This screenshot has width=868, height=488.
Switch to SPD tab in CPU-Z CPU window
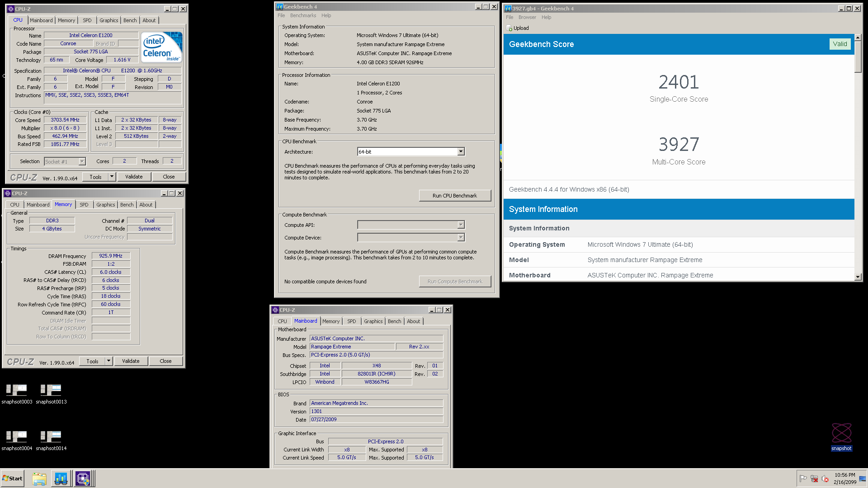[x=87, y=20]
